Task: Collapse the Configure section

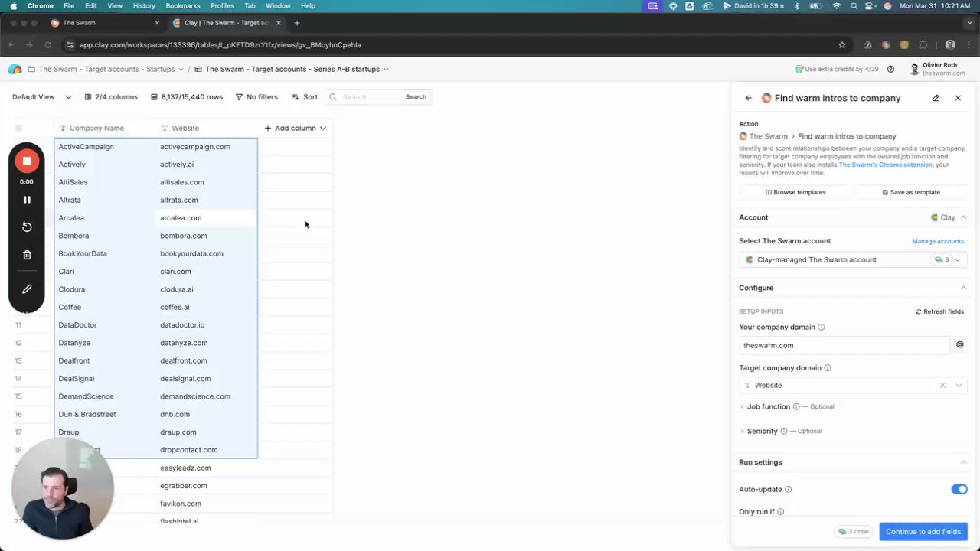Action: pyautogui.click(x=963, y=288)
